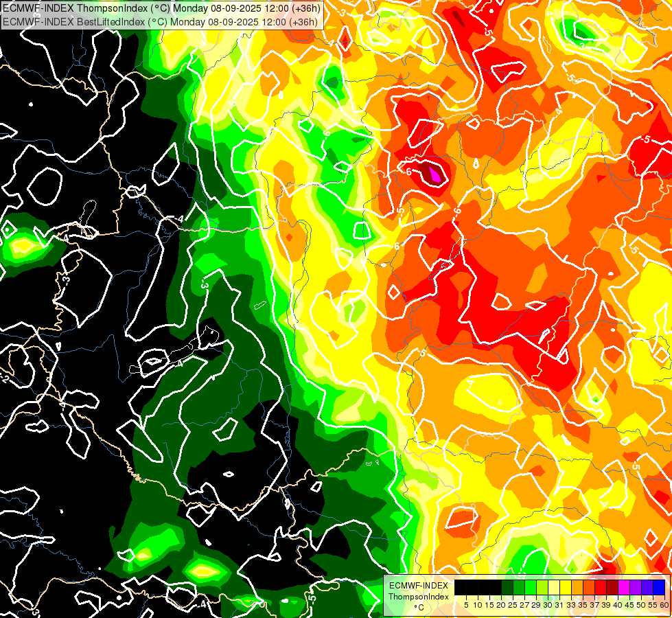The width and height of the screenshot is (672, 618).
Task: Pick the light orange 33–35 legend swatch
Action: 577,587
